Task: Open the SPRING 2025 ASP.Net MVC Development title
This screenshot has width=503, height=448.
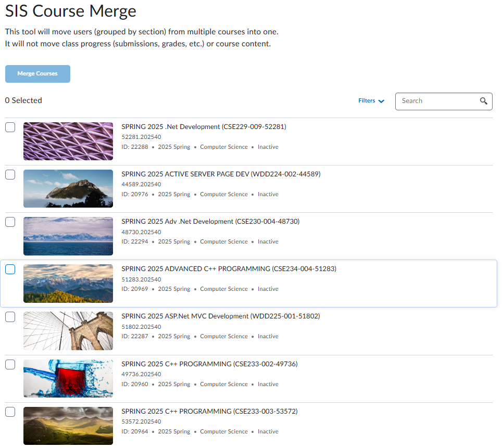Action: coord(221,316)
